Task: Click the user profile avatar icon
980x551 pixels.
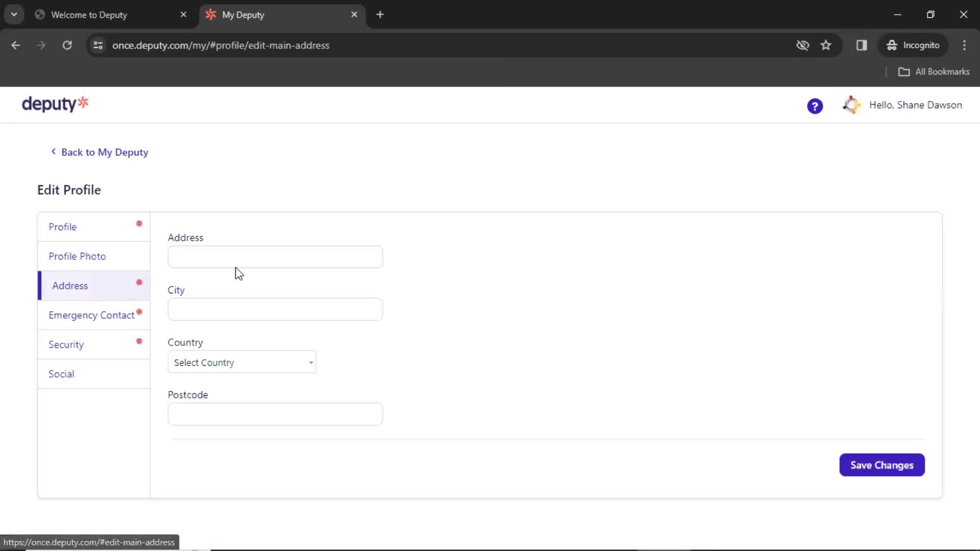Action: [x=851, y=105]
